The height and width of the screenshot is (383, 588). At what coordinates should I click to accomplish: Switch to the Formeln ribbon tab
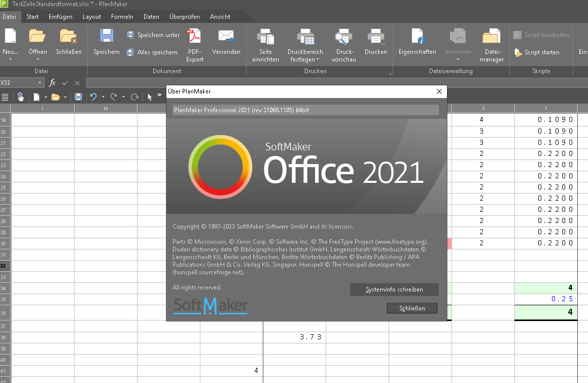coord(122,17)
